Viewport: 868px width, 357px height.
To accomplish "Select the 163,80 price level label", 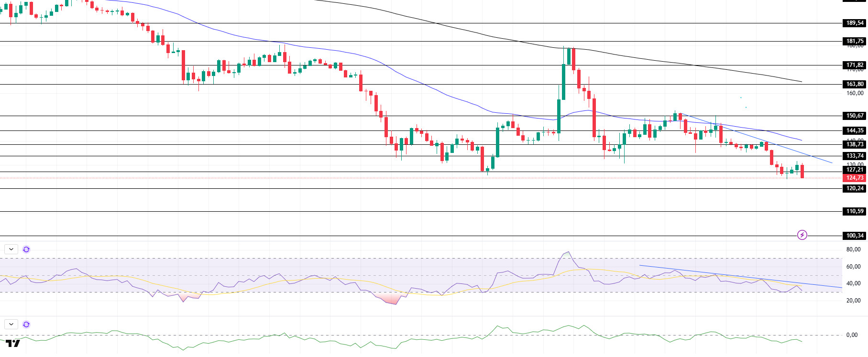I will pyautogui.click(x=854, y=84).
